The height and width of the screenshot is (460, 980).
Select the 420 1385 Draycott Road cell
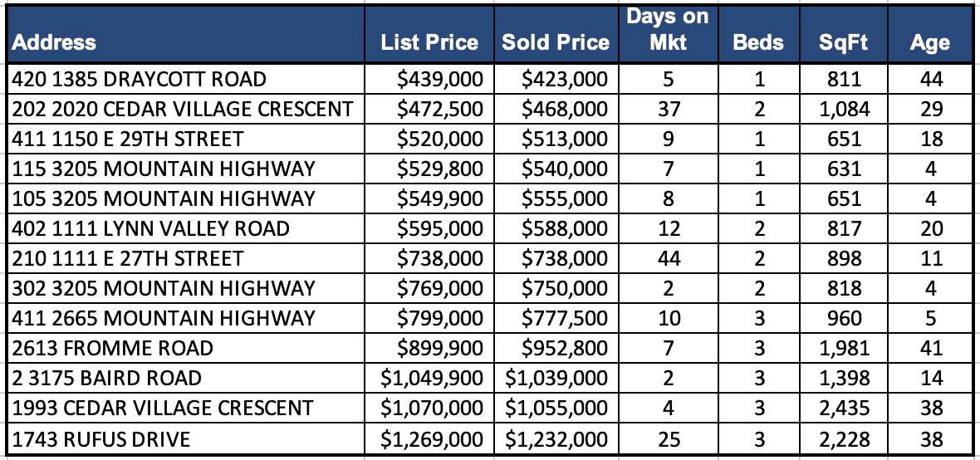click(140, 80)
